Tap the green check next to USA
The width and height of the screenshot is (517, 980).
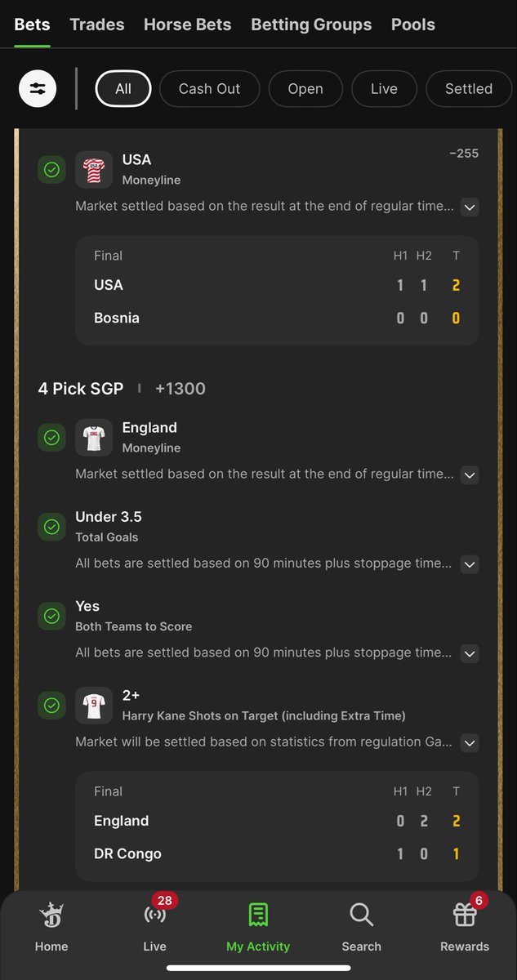click(51, 170)
